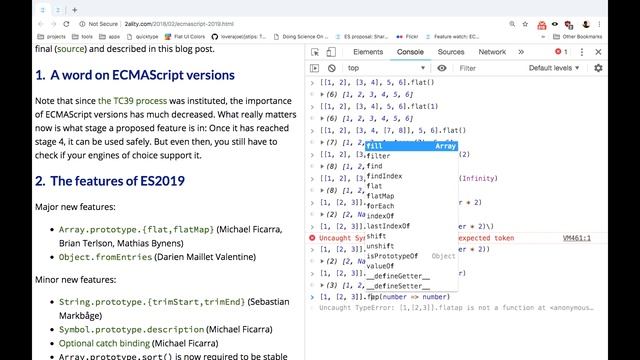This screenshot has height=360, width=640.
Task: Open the Object.fromEntries link
Action: tap(105, 257)
